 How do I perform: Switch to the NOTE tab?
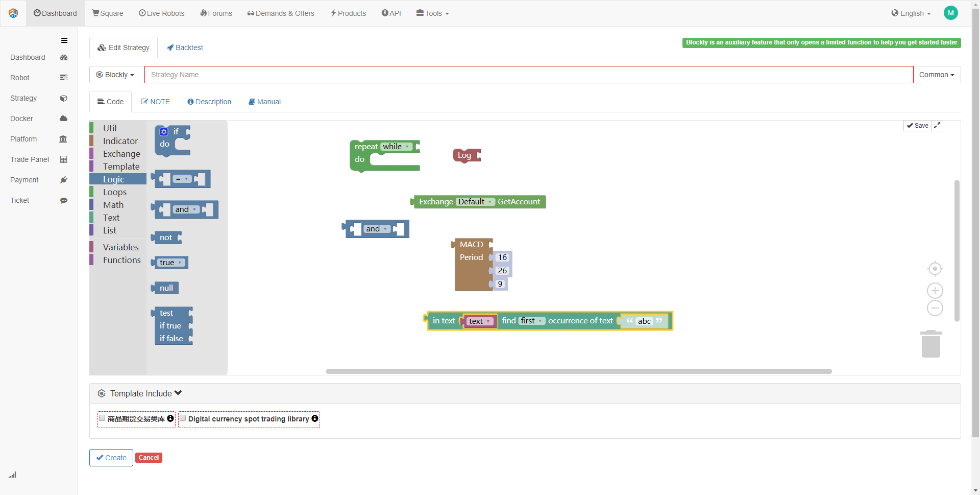pyautogui.click(x=156, y=102)
